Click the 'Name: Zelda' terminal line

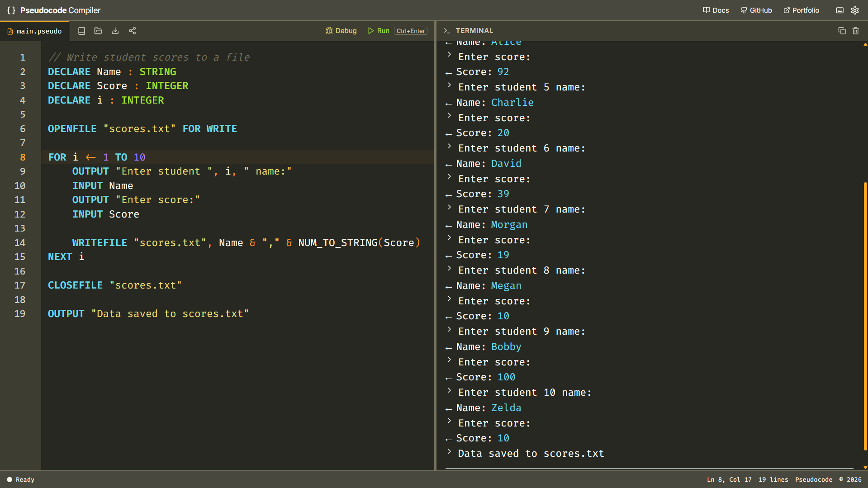489,408
